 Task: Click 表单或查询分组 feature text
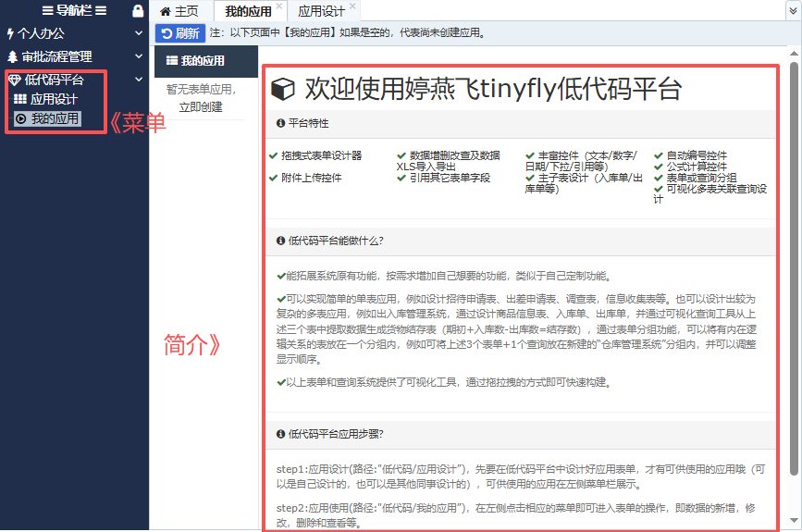tap(701, 178)
